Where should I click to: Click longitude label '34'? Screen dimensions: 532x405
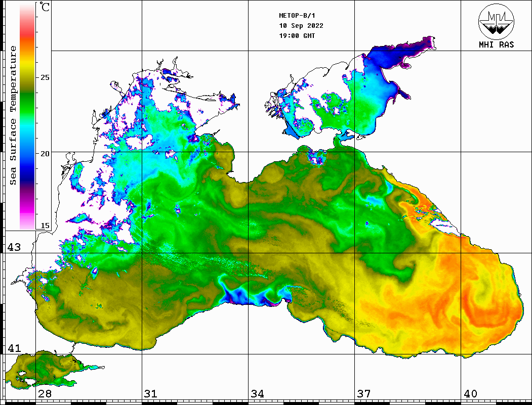coord(257,393)
